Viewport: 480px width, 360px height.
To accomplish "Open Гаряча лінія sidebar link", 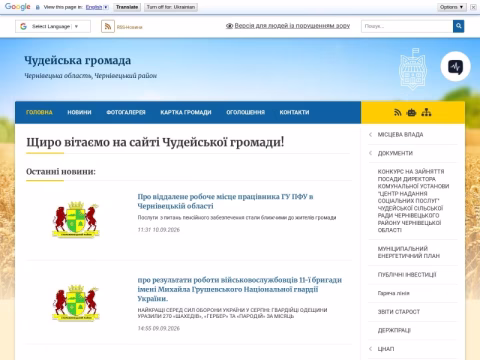I will point(394,293).
